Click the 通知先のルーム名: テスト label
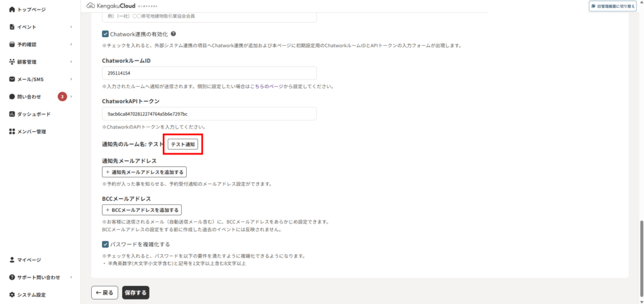Screen dimensions: 644x304 (133, 144)
